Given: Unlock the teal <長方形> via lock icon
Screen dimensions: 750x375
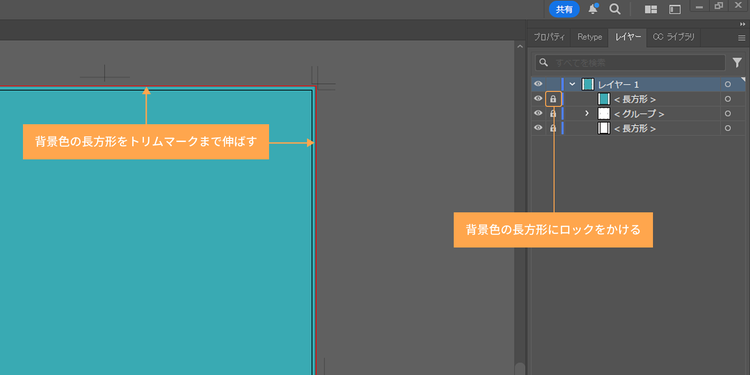Looking at the screenshot, I should (x=553, y=99).
